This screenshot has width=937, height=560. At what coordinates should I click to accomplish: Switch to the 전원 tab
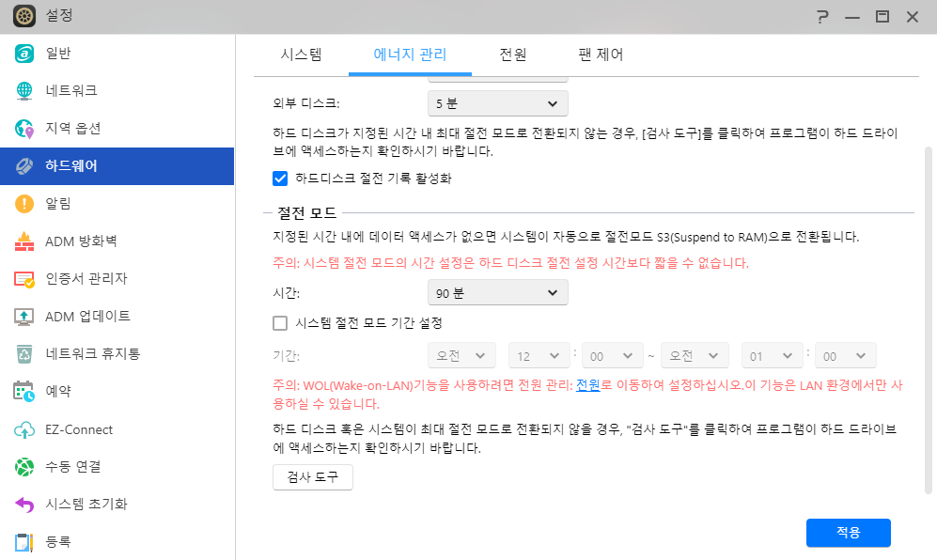[513, 54]
